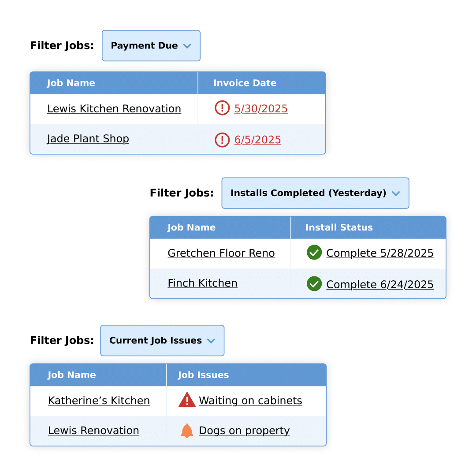Click the Complete 6/24/2025 status link

click(x=379, y=284)
